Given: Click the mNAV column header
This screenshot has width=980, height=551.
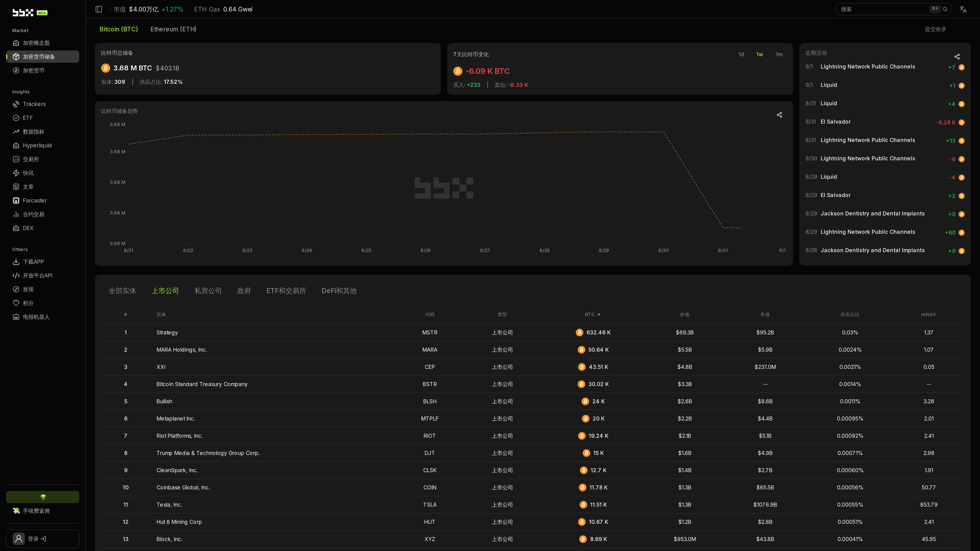Looking at the screenshot, I should [x=929, y=315].
